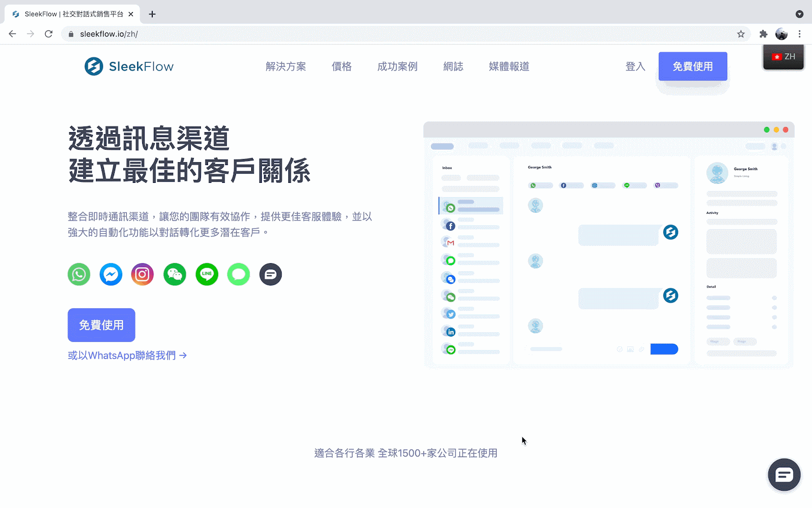
Task: Click the LinkedIn conversation in preview inbox
Action: pos(471,330)
